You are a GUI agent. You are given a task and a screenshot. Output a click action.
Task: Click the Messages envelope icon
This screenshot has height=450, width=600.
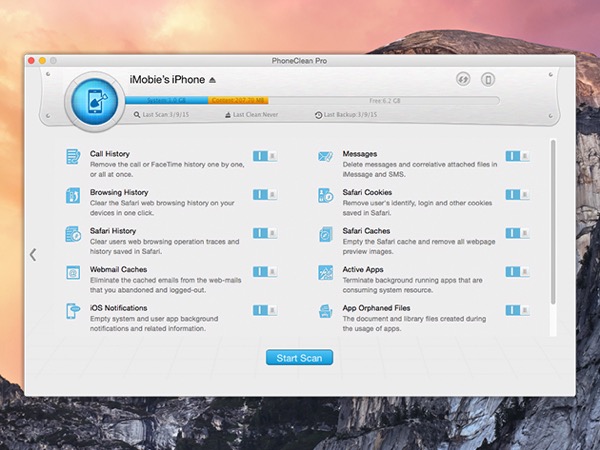(x=325, y=157)
